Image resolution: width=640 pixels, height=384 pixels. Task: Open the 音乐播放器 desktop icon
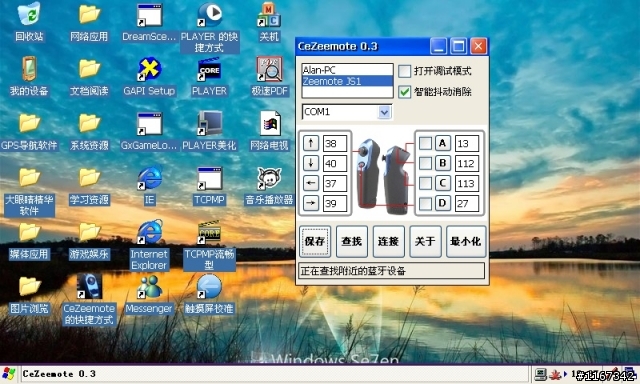pos(269,186)
